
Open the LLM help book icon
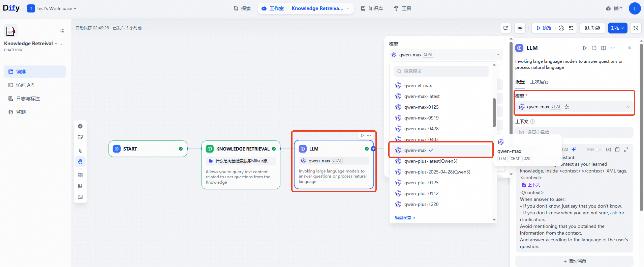[604, 48]
